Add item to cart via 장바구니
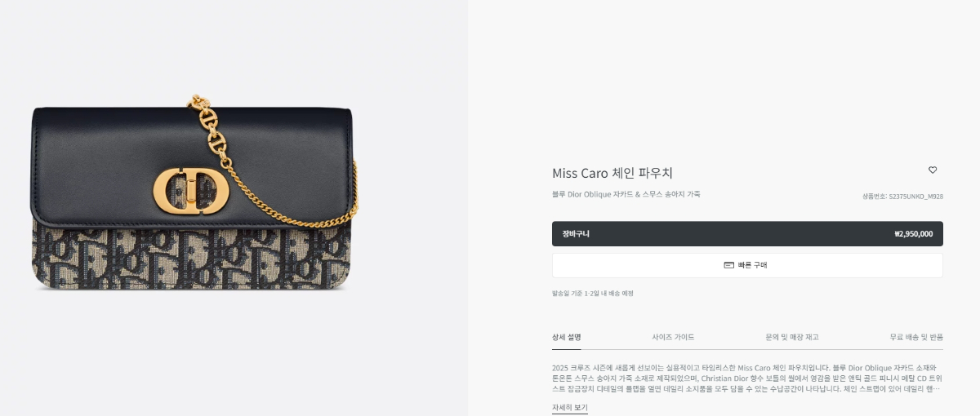This screenshot has height=416, width=980. point(747,234)
